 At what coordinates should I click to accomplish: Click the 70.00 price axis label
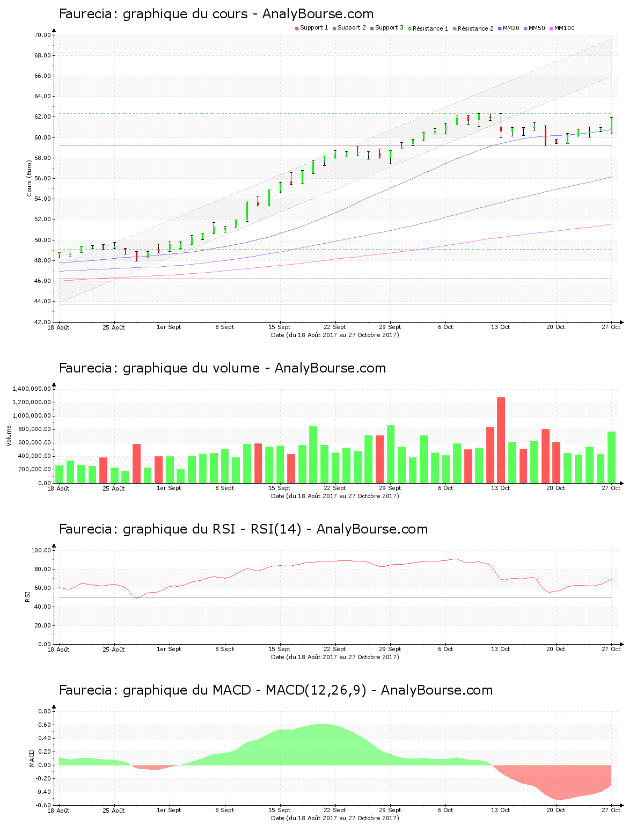point(42,35)
